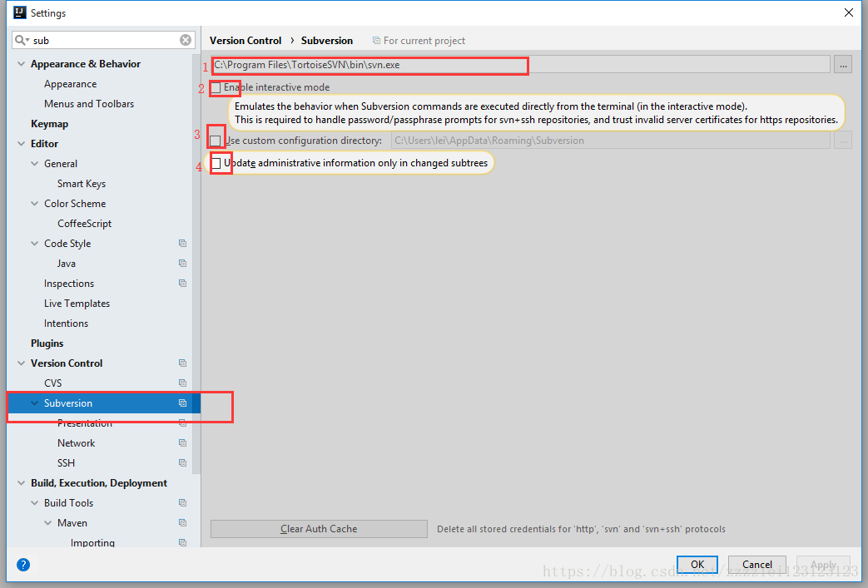Image resolution: width=868 pixels, height=588 pixels.
Task: Click Version Control in the breadcrumb
Action: tap(246, 41)
